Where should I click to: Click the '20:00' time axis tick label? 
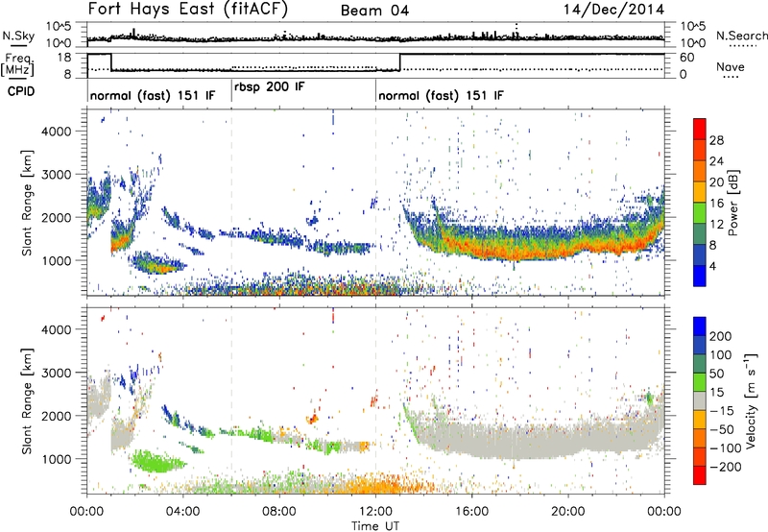pos(568,512)
